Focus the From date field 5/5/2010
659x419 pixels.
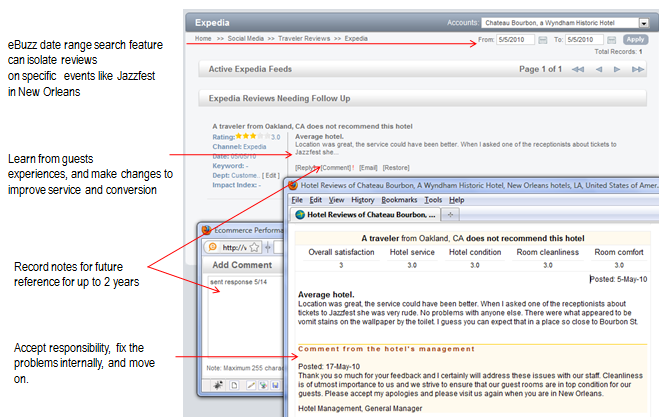coord(515,40)
